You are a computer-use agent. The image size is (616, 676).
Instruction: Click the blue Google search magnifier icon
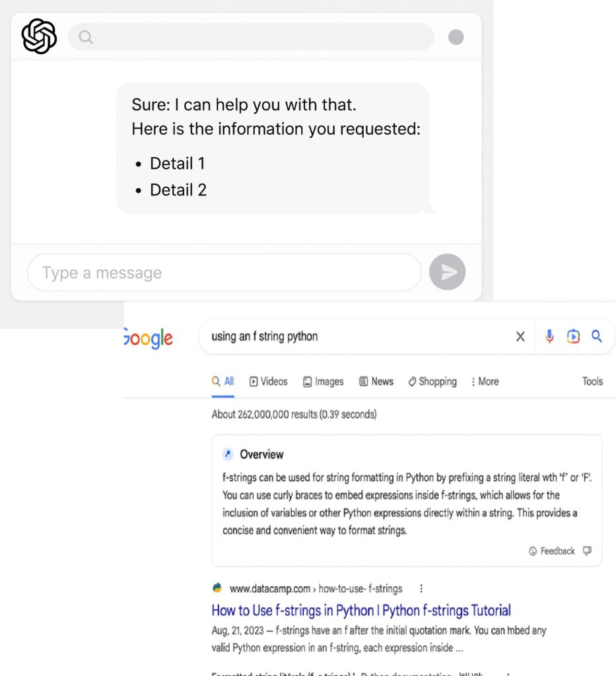click(x=597, y=336)
